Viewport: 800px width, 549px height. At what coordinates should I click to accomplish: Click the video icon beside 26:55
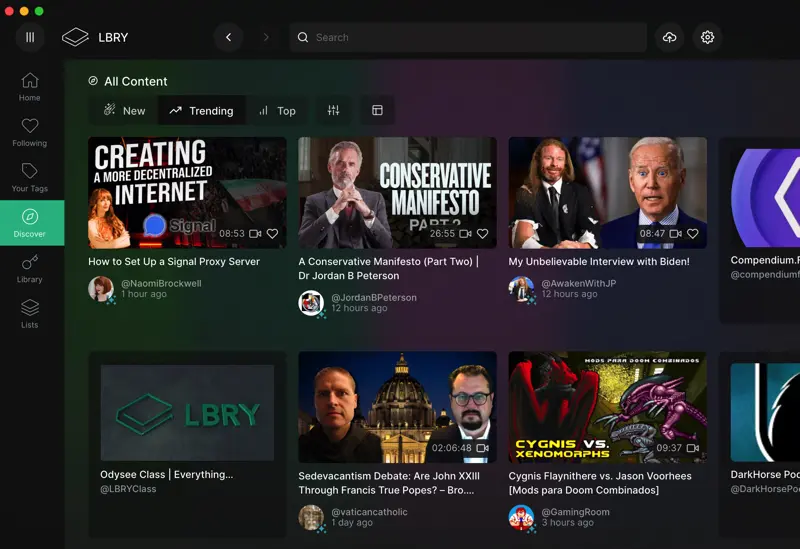(x=465, y=233)
